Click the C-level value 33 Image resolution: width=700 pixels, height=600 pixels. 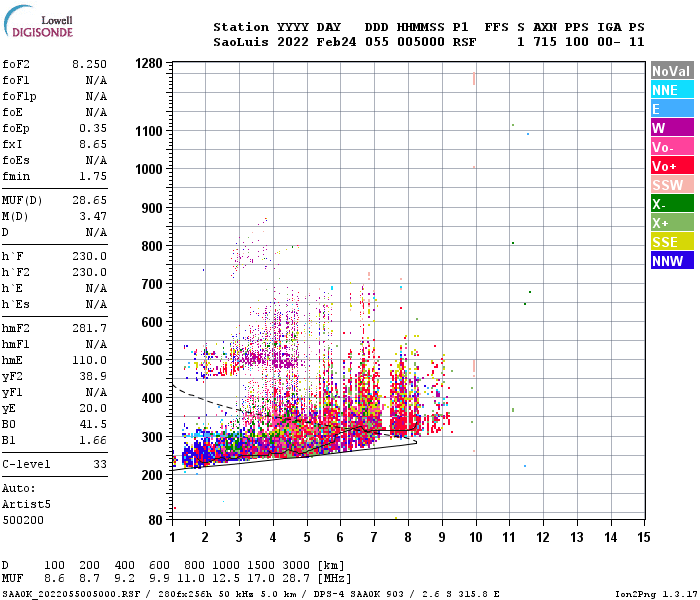pos(100,464)
